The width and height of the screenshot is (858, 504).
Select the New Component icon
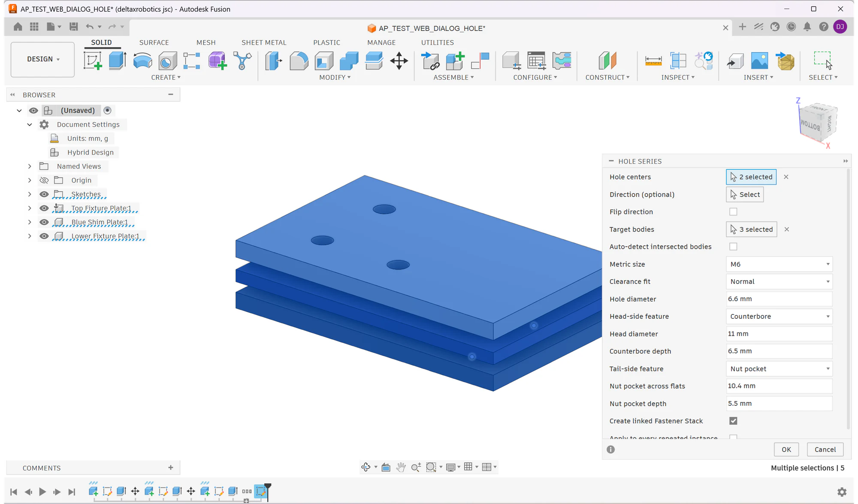pos(455,60)
